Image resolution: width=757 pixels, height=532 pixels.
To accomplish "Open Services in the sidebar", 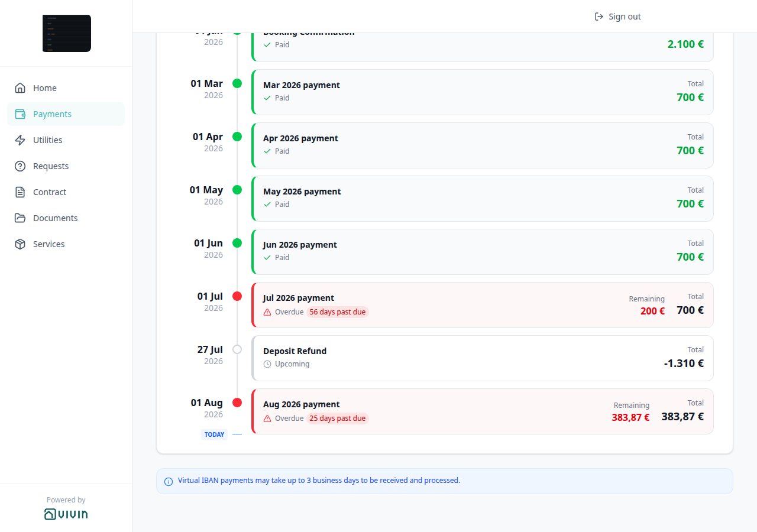I will click(x=66, y=244).
